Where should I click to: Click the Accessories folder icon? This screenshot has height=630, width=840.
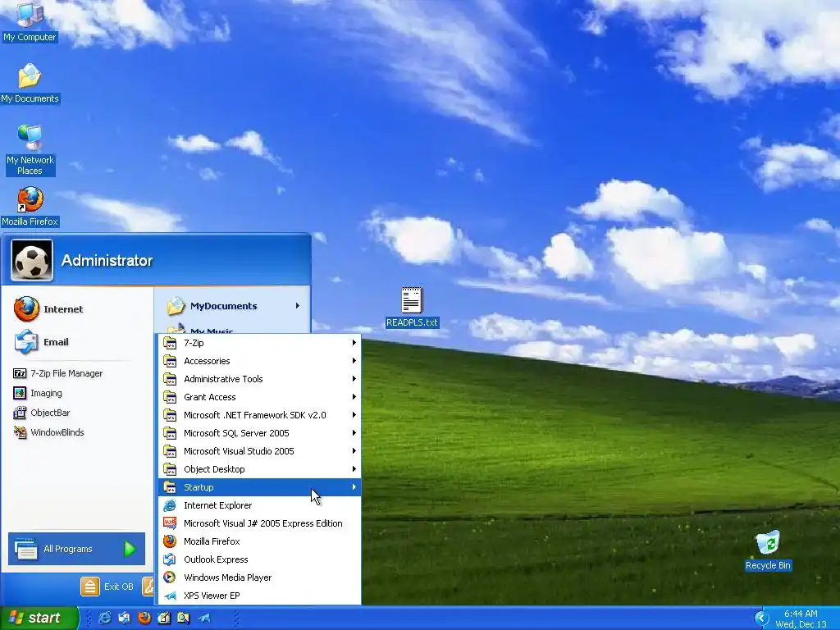170,361
